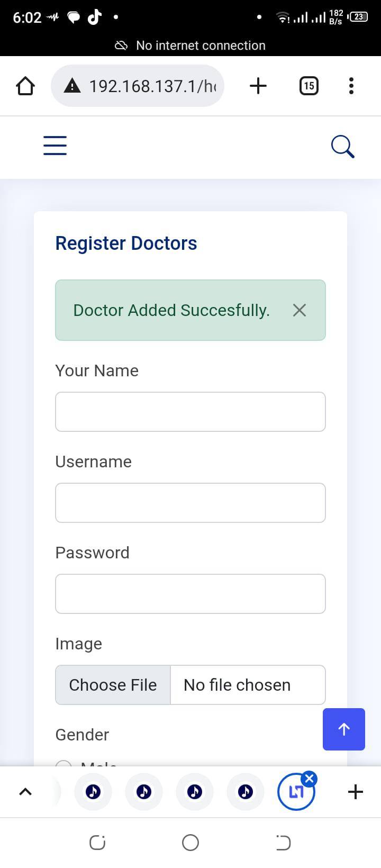Switch to the first music-note tab

pyautogui.click(x=93, y=792)
